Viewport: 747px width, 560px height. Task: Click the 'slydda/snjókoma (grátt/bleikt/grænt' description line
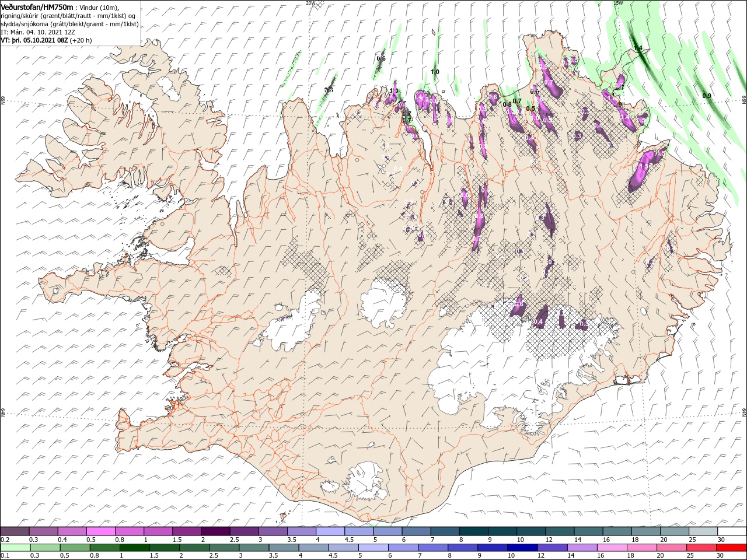pyautogui.click(x=69, y=24)
